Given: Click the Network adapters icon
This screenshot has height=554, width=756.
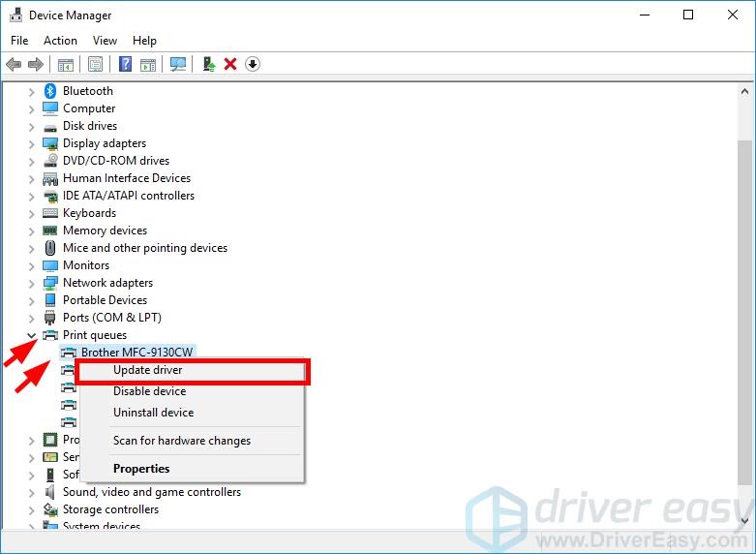Looking at the screenshot, I should point(50,283).
